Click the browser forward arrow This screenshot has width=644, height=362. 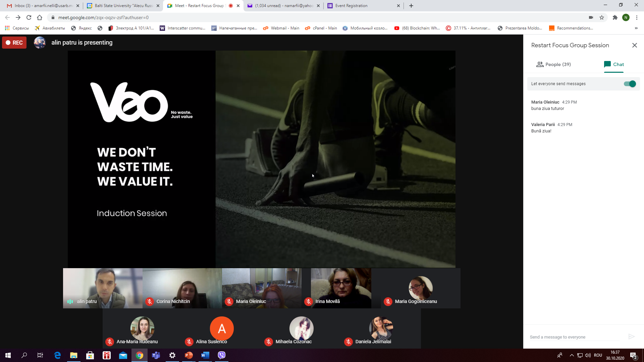click(x=18, y=17)
